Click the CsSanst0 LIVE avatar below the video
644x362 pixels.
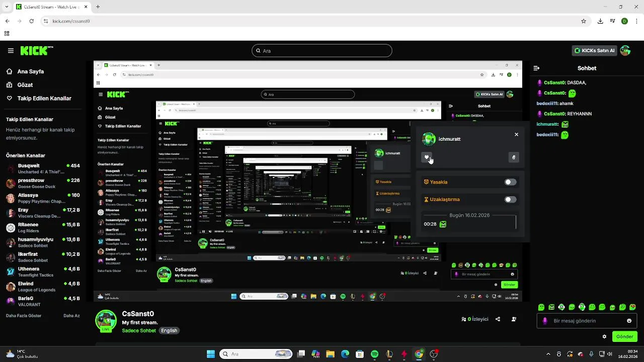[106, 321]
